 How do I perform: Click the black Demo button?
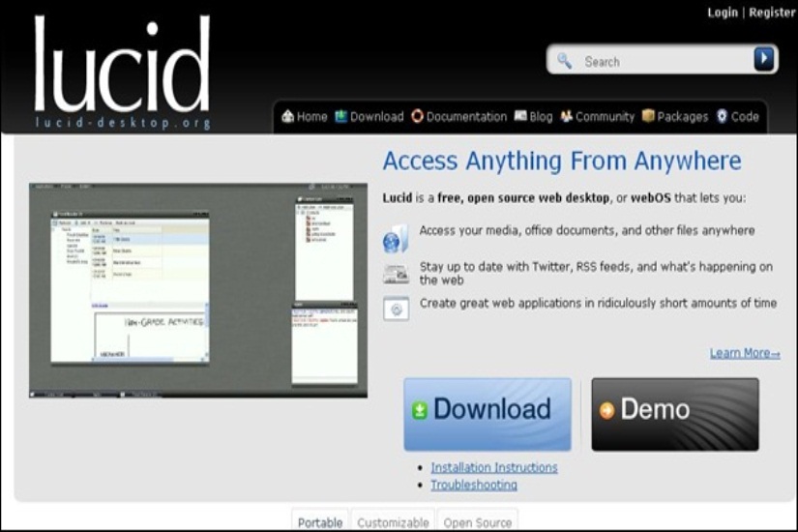click(675, 414)
